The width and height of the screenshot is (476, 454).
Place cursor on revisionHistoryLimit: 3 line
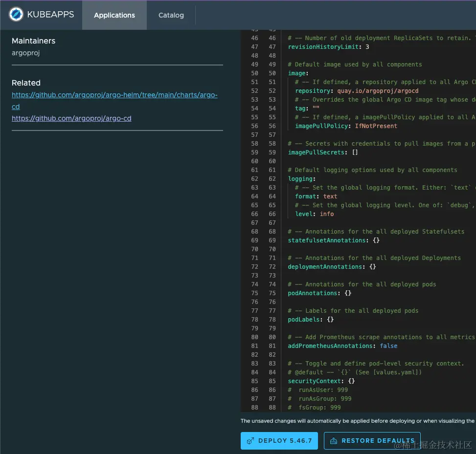(x=328, y=47)
